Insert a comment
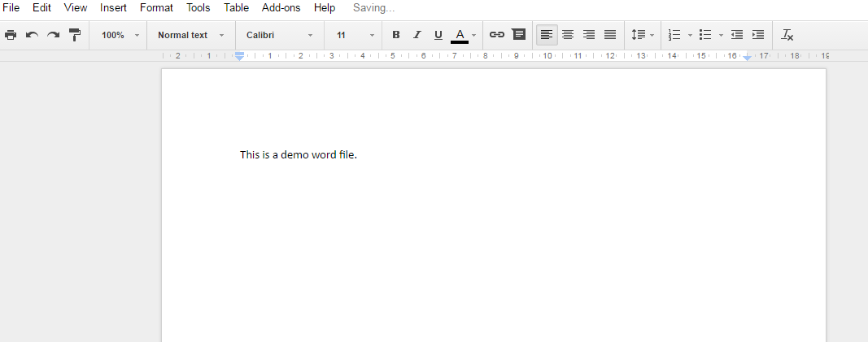Screen dimensions: 868x342 [518, 34]
